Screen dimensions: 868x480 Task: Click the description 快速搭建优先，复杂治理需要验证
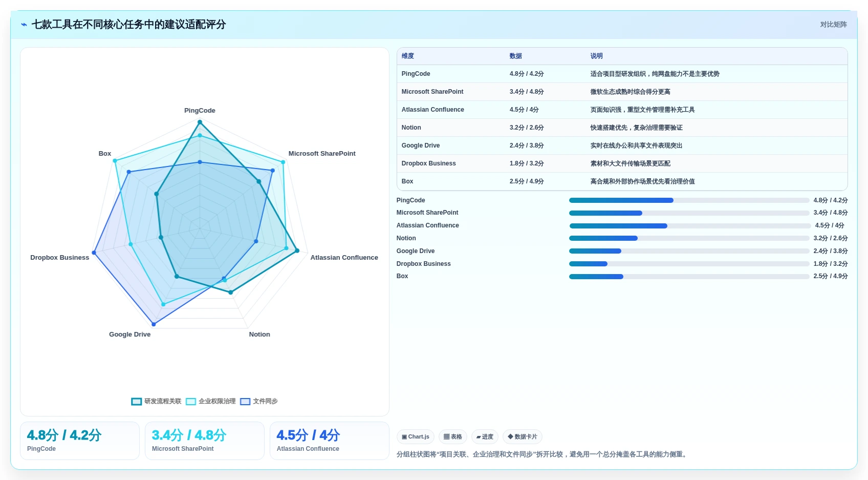[637, 128]
